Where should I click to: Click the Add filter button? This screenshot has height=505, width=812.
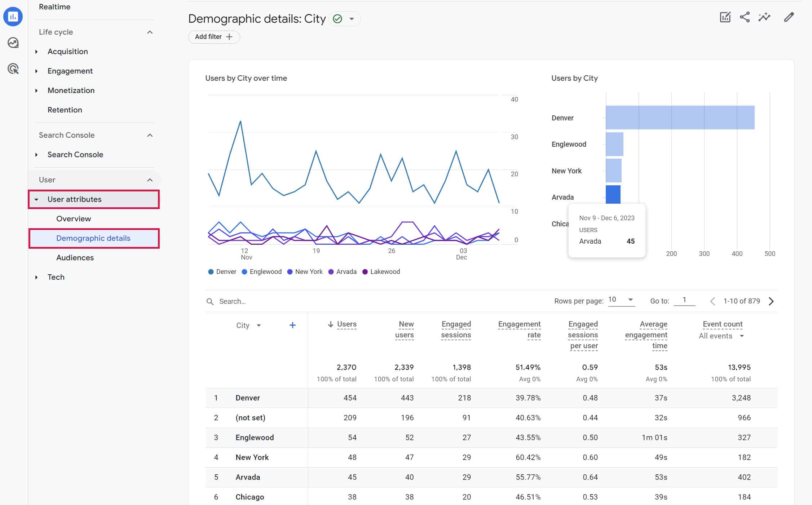click(x=214, y=37)
